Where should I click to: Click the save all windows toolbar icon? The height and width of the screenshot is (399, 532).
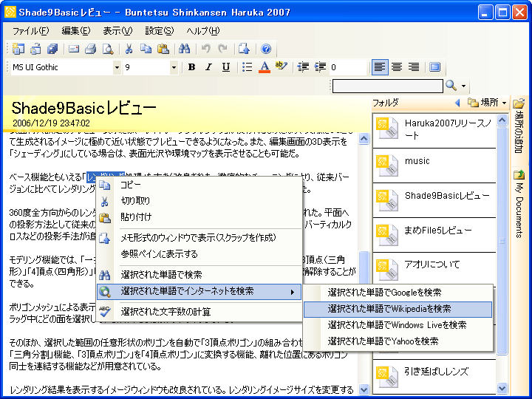(x=52, y=49)
